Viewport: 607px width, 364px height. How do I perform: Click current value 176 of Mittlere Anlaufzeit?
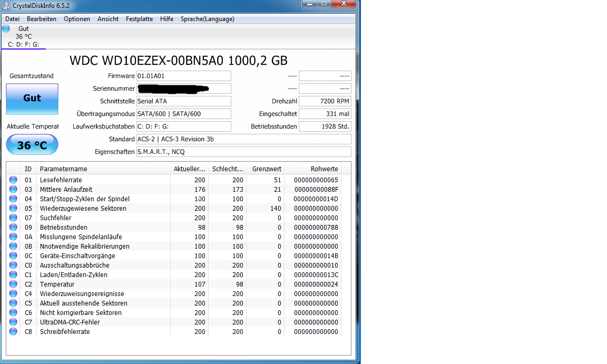[200, 190]
